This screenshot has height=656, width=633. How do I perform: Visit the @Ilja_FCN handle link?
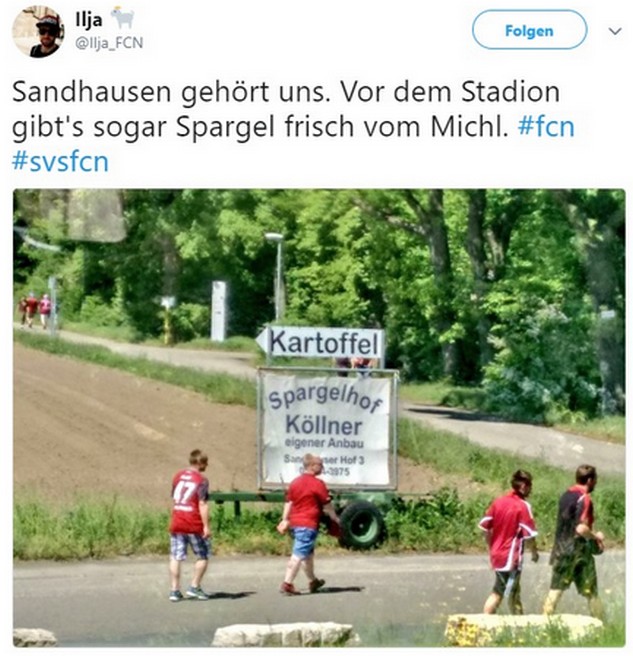(109, 43)
